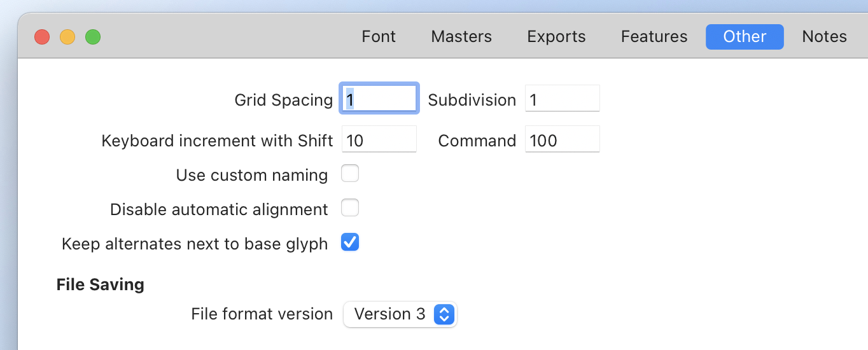Go to the Exports tab
The image size is (868, 350).
click(x=556, y=37)
